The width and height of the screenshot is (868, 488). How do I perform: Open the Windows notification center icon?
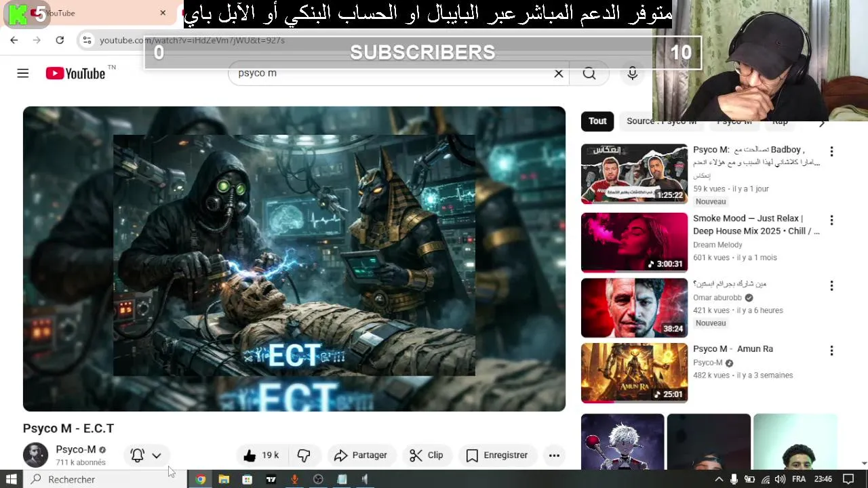848,479
